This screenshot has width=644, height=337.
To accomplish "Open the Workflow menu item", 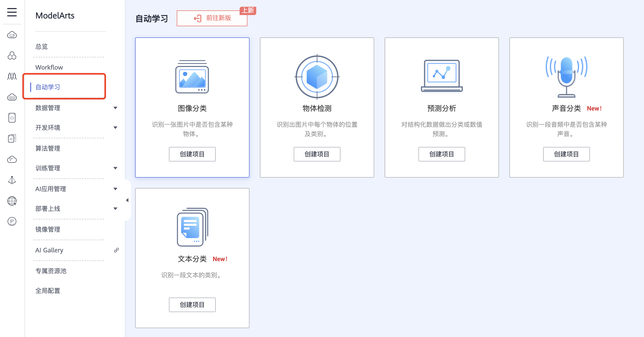I will click(49, 67).
